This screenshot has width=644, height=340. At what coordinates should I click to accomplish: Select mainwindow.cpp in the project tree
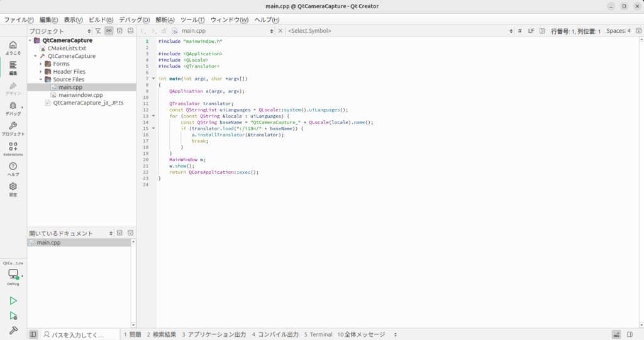(x=80, y=95)
